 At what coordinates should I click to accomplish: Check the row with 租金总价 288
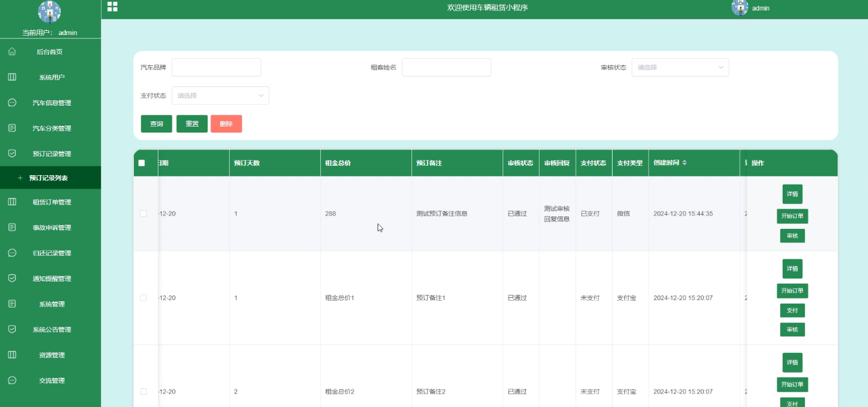tap(143, 214)
